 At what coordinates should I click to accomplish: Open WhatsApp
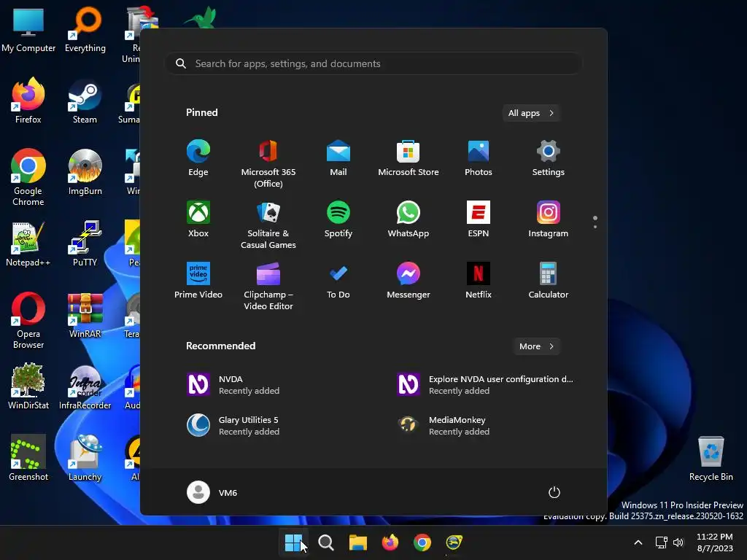coord(409,219)
